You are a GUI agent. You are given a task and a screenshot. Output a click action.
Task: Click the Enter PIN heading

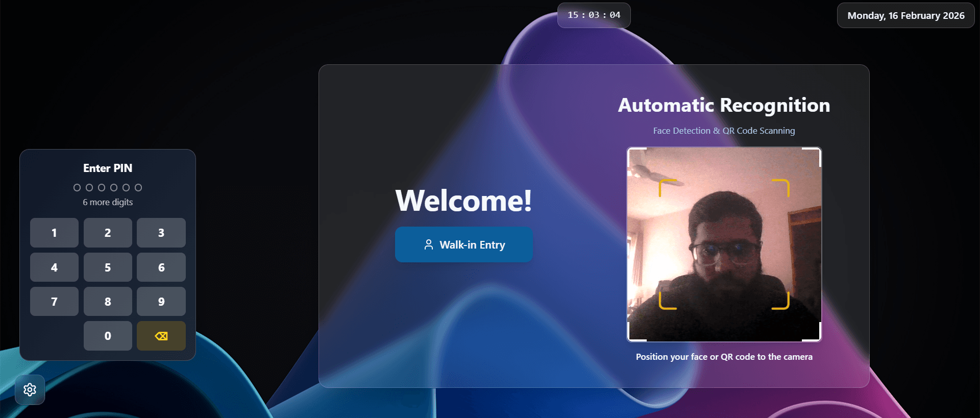[108, 168]
